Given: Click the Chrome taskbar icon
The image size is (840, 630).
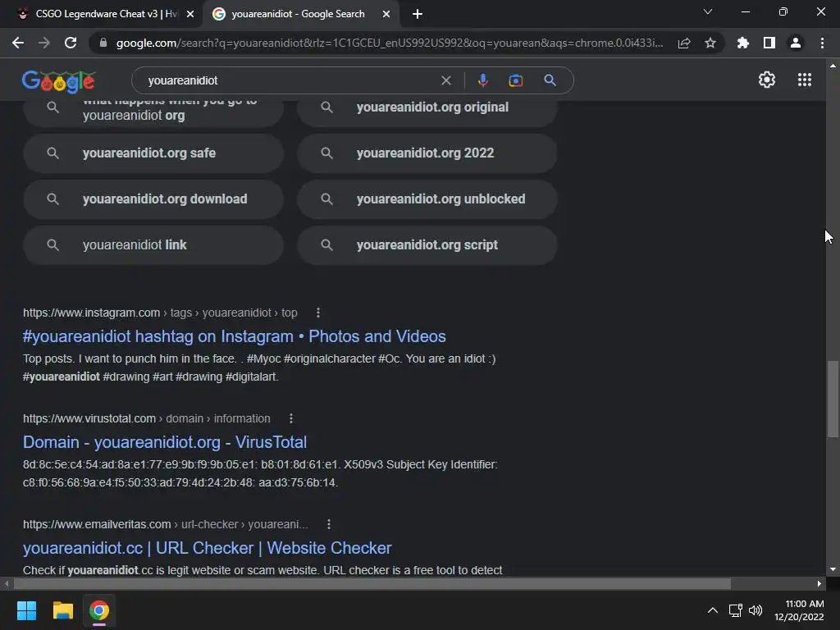Looking at the screenshot, I should [x=99, y=610].
